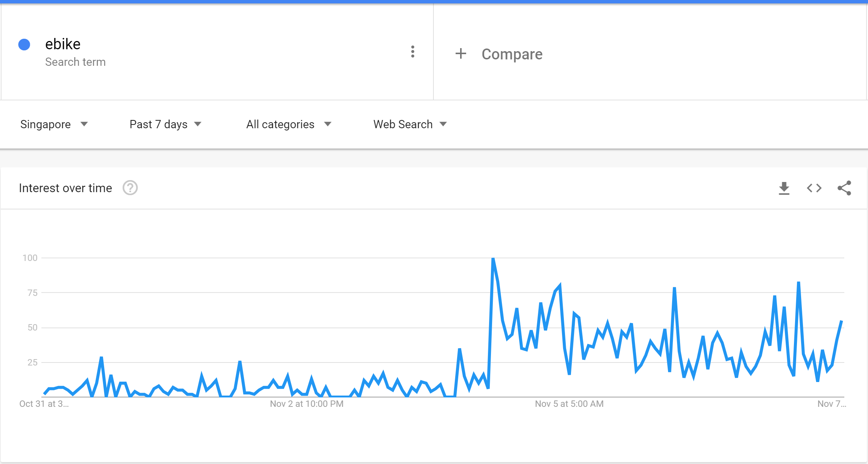The image size is (868, 464).
Task: Select the peak value 100 point on chart
Action: point(493,258)
